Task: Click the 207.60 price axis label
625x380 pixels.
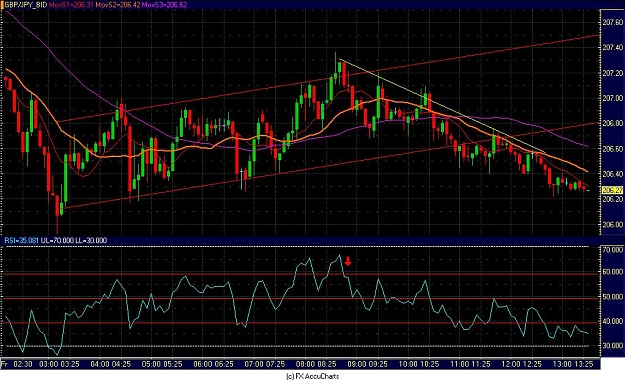Action: click(613, 23)
